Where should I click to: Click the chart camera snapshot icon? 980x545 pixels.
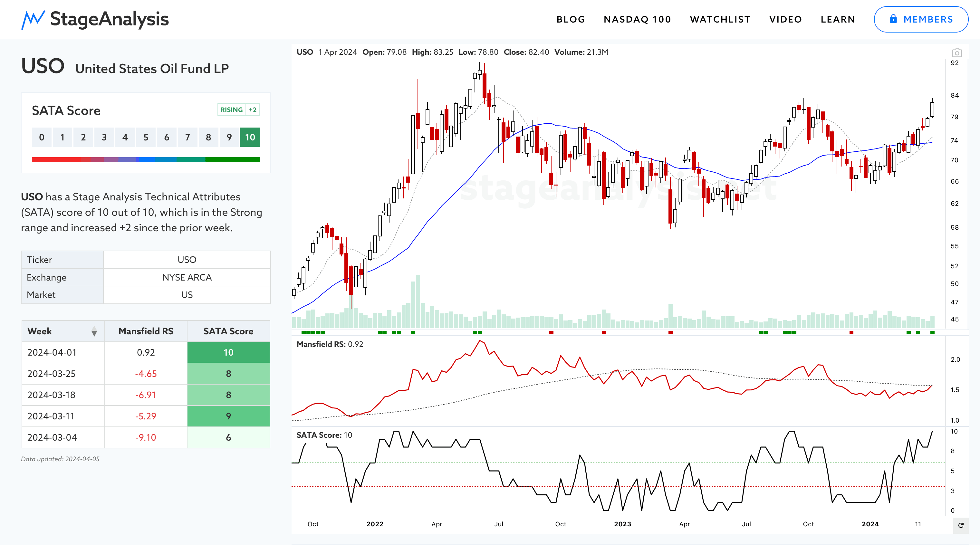click(957, 53)
